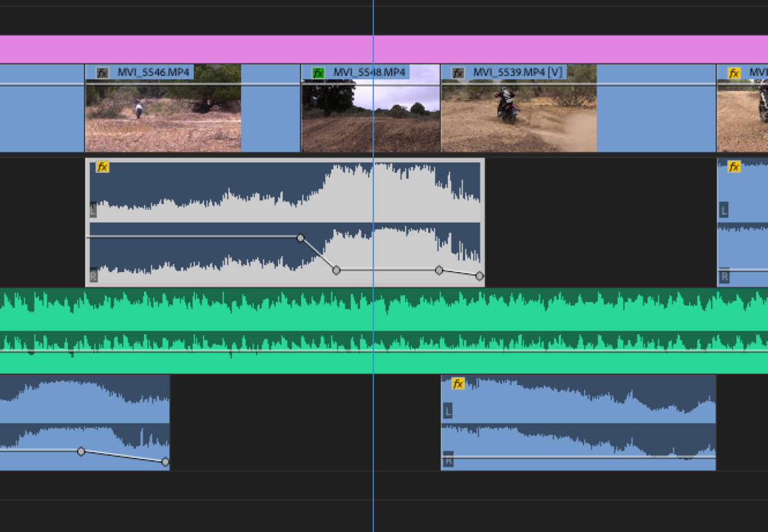Click the first fade keyframe on the lower-left blue audio clip
The height and width of the screenshot is (532, 768).
pyautogui.click(x=81, y=451)
